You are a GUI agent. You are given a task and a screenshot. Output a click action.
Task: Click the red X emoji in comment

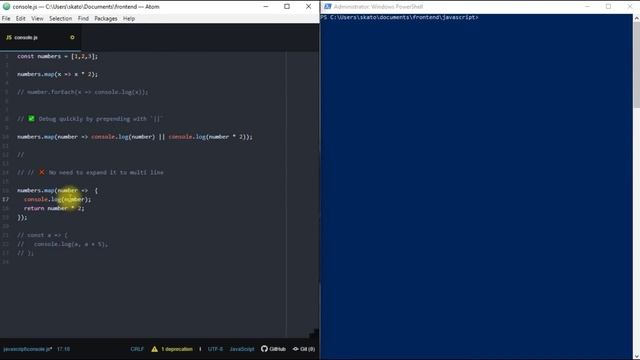(42, 172)
